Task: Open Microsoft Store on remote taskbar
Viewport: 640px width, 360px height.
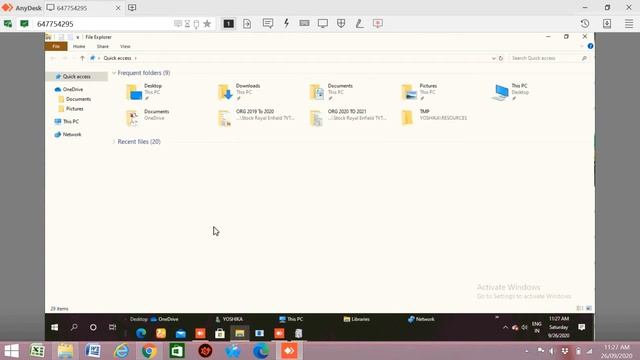Action: (220, 333)
